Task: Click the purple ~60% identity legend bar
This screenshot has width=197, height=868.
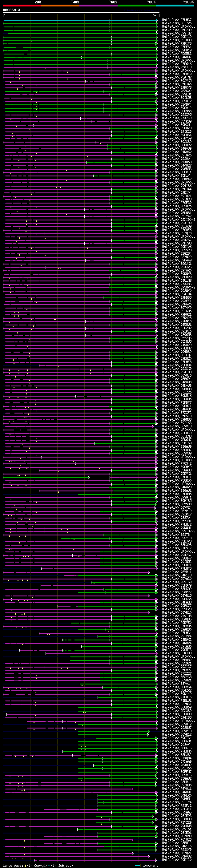Action: pos(98,6)
